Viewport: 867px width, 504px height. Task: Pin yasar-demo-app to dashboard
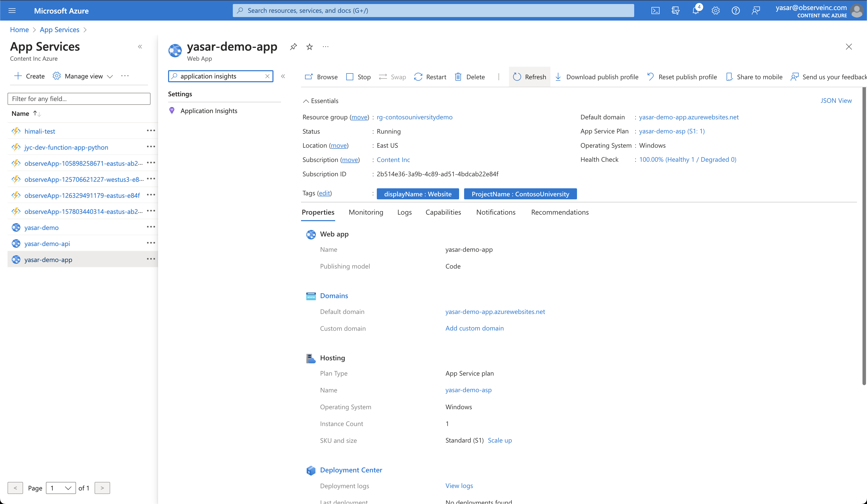pyautogui.click(x=293, y=47)
